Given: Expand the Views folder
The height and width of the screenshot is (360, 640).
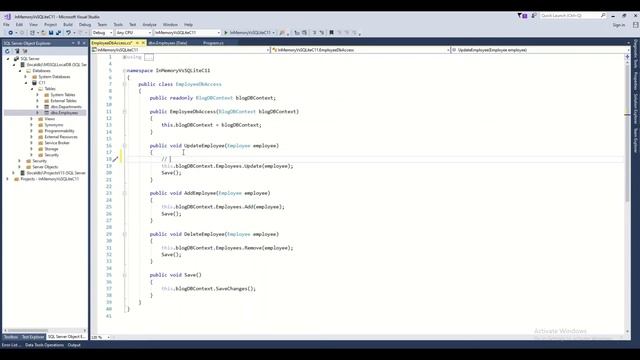Looking at the screenshot, I should click(x=31, y=119).
